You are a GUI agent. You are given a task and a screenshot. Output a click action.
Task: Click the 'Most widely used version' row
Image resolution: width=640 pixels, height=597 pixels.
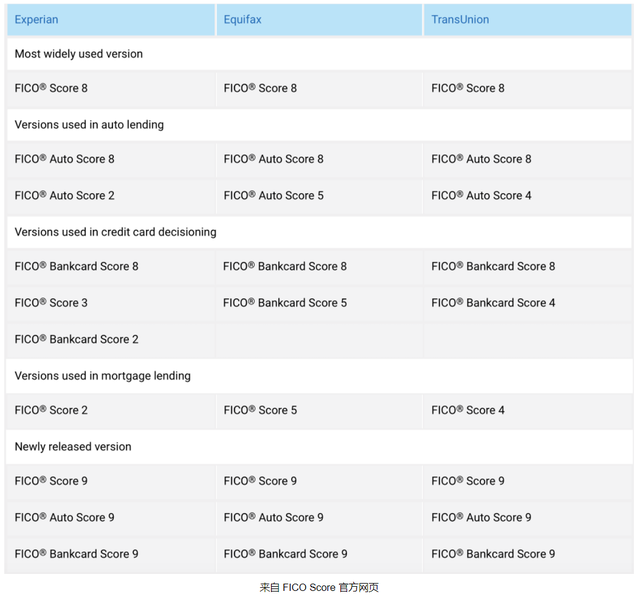pyautogui.click(x=319, y=54)
